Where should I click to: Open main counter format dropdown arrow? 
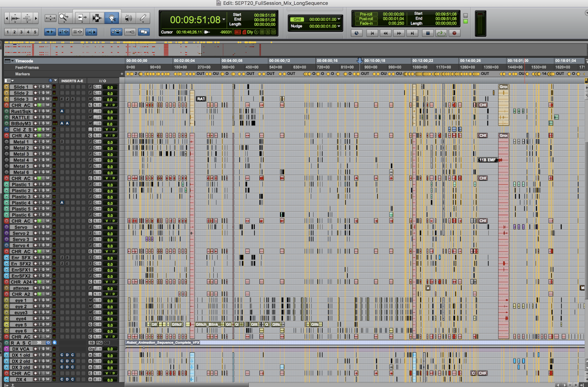point(224,20)
